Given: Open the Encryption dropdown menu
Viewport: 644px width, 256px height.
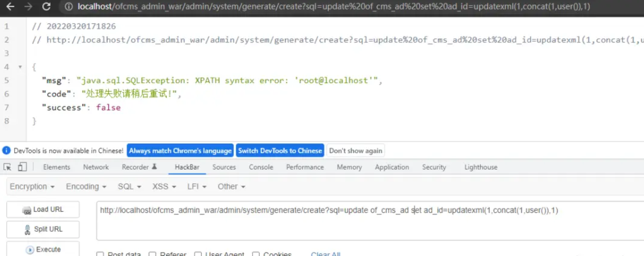Looking at the screenshot, I should pos(32,186).
